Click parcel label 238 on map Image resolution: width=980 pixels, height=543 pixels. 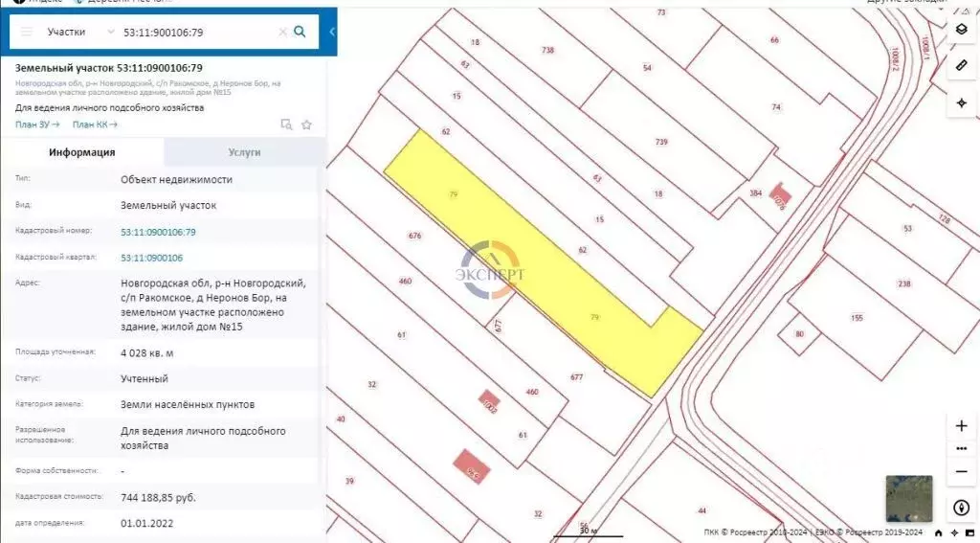point(904,284)
